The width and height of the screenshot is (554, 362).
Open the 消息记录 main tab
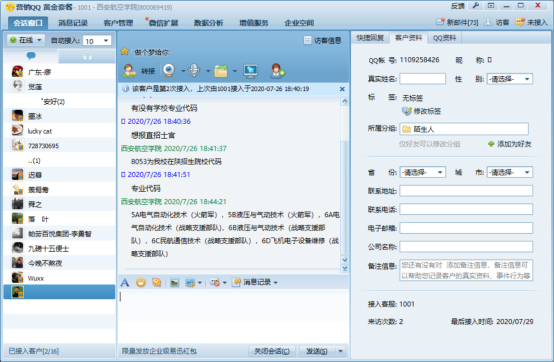[72, 23]
